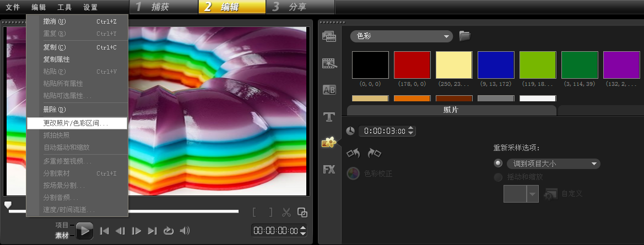Switch preview mode to 素材
The width and height of the screenshot is (644, 245).
click(x=62, y=236)
